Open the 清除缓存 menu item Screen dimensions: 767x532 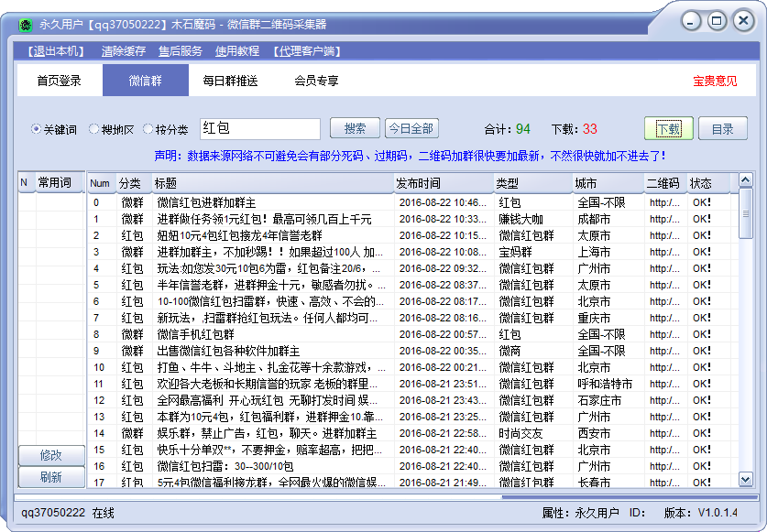coord(124,51)
